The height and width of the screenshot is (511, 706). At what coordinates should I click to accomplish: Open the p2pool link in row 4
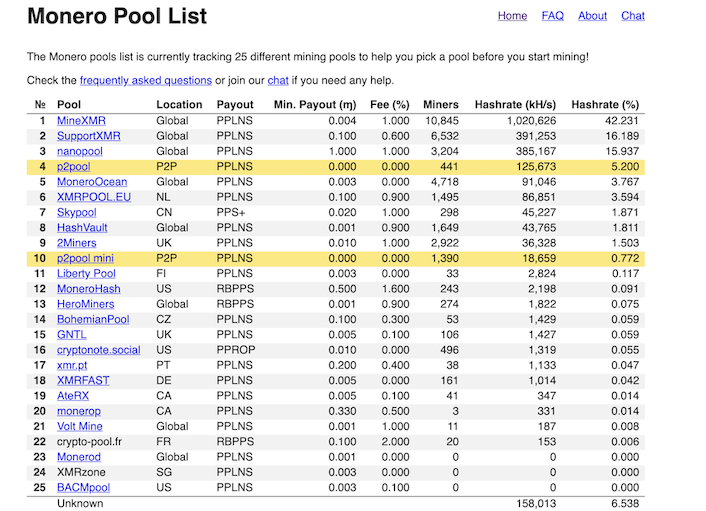73,167
